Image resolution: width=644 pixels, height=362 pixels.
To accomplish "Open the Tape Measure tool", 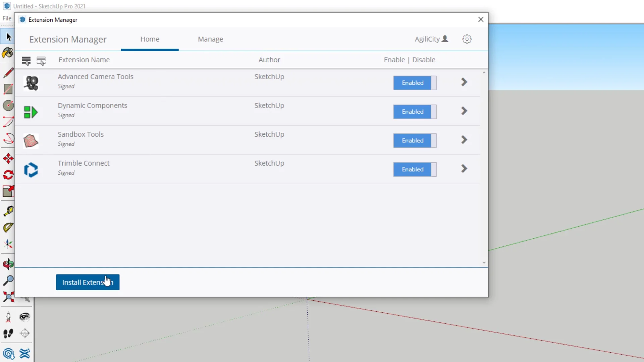I will tap(8, 211).
